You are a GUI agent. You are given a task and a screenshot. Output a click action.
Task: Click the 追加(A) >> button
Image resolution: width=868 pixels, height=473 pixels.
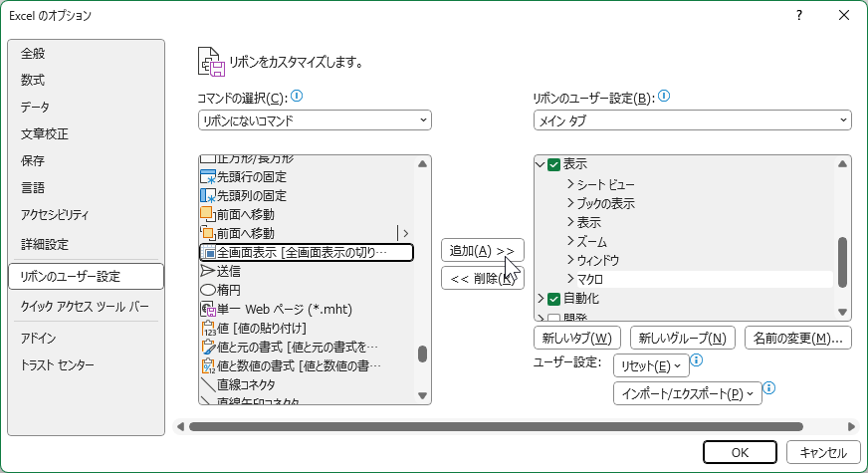click(482, 251)
